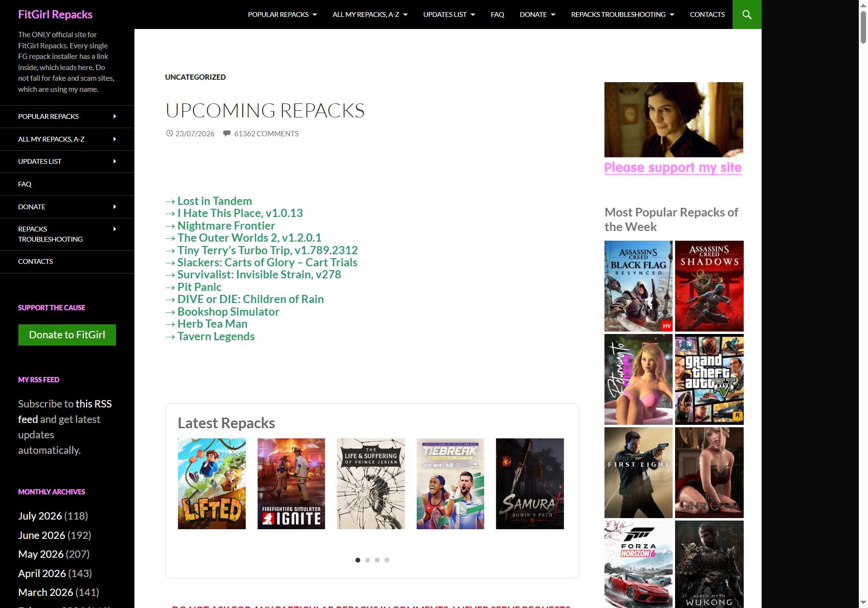Open the Grand Theft Auto V cover

(709, 379)
